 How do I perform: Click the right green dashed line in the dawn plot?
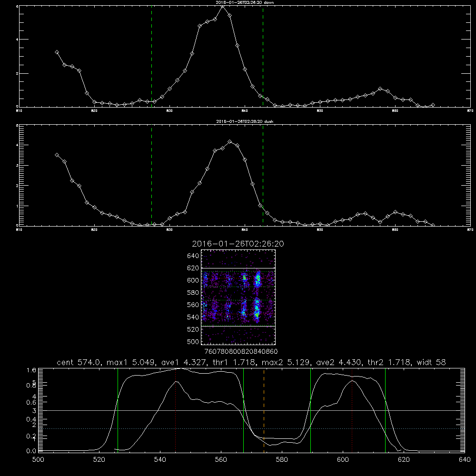pyautogui.click(x=263, y=56)
